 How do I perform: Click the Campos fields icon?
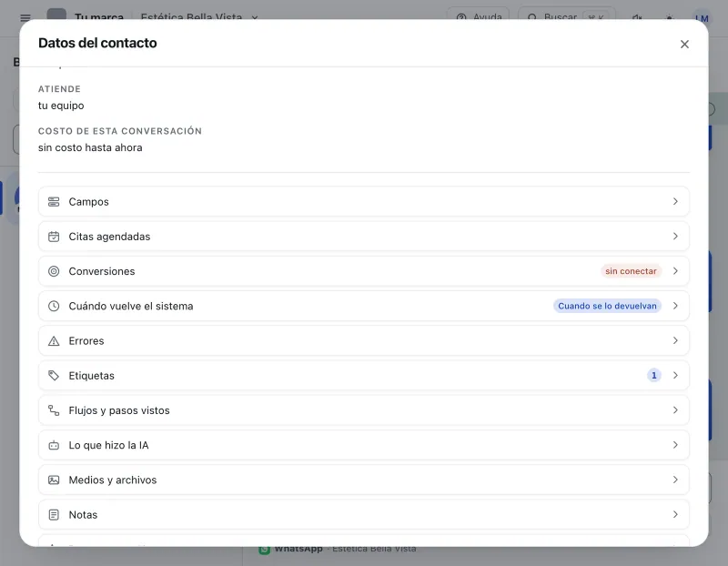click(x=54, y=201)
